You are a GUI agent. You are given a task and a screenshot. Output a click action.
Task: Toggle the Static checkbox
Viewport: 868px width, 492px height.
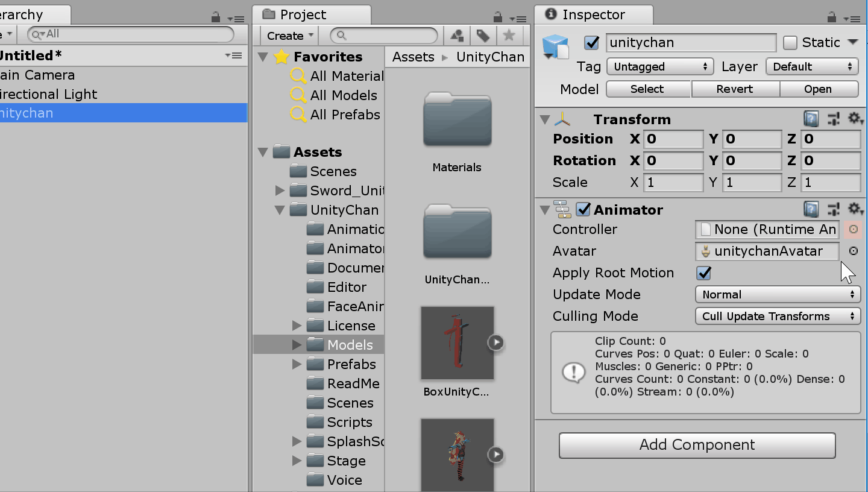790,43
